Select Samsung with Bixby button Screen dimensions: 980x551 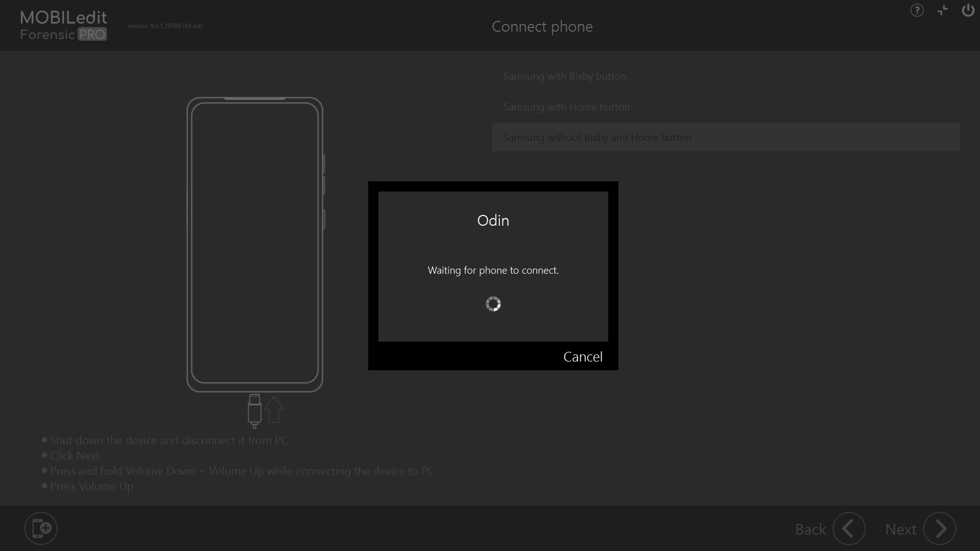tap(564, 76)
